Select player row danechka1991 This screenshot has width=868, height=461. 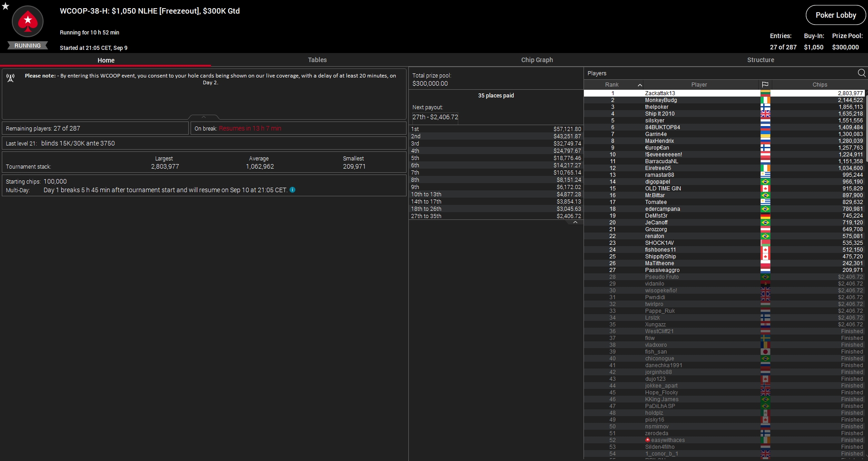724,365
